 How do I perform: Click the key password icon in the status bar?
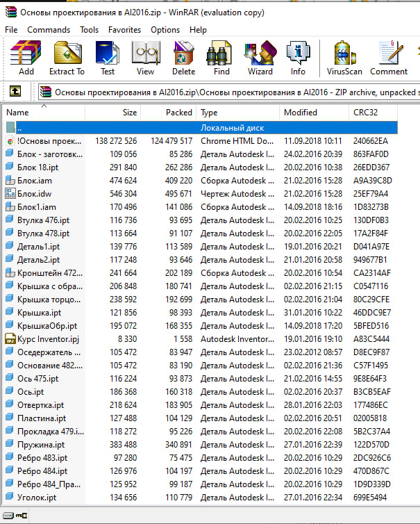(x=22, y=515)
